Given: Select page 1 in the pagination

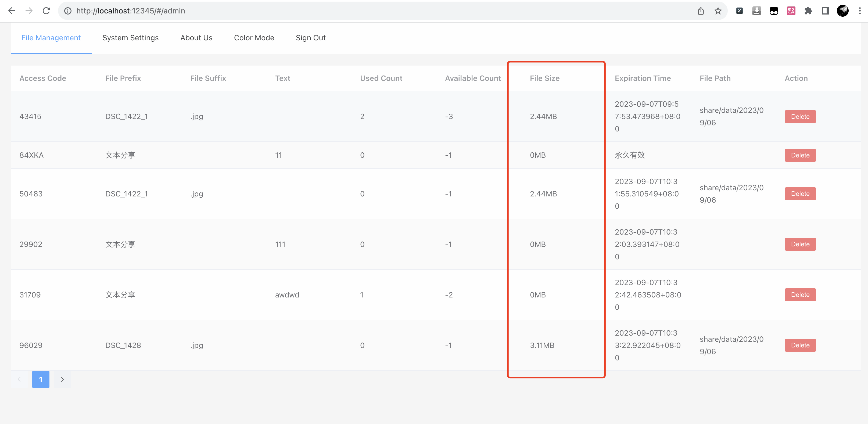Looking at the screenshot, I should tap(40, 379).
